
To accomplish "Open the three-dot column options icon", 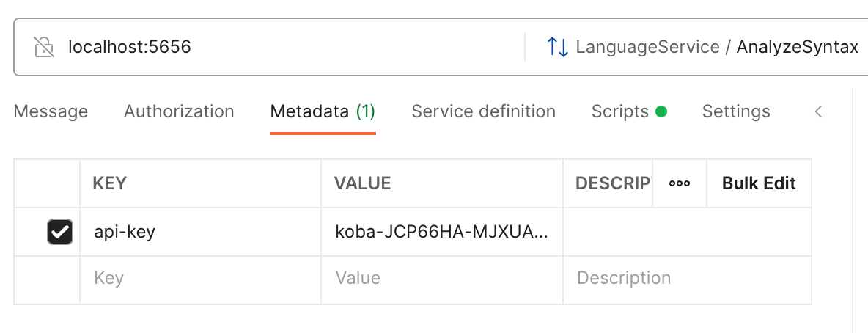I will [x=680, y=183].
